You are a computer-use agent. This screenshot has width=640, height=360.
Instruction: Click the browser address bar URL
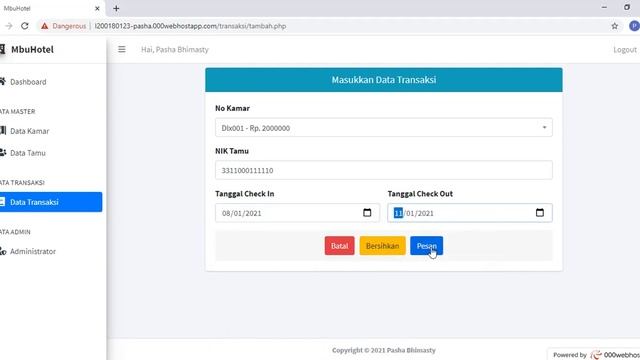190,26
